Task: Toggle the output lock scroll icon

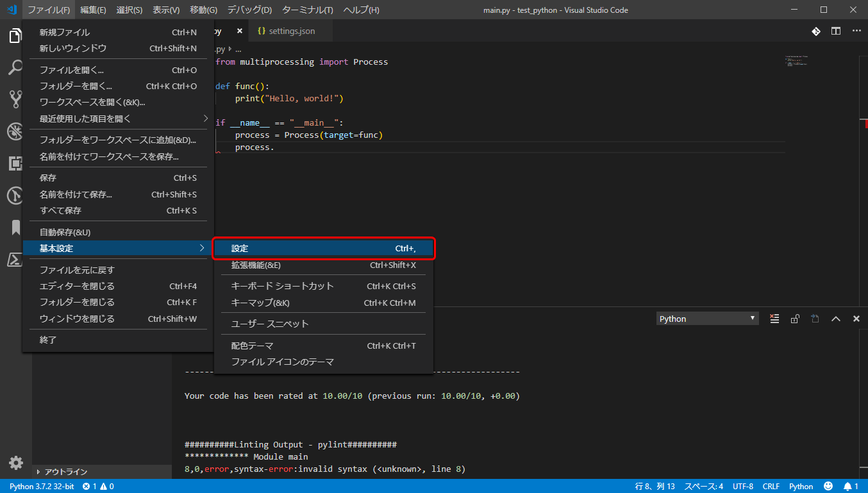Action: [x=795, y=318]
